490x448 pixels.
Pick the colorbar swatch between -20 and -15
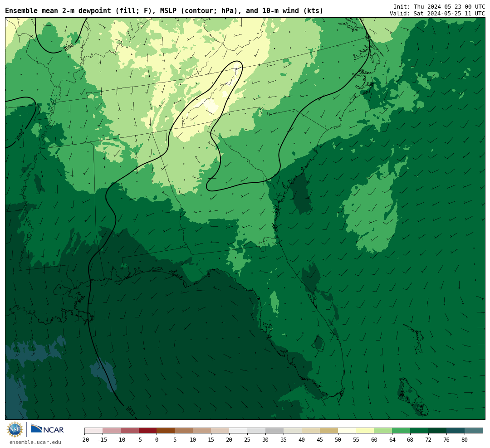pyautogui.click(x=93, y=431)
